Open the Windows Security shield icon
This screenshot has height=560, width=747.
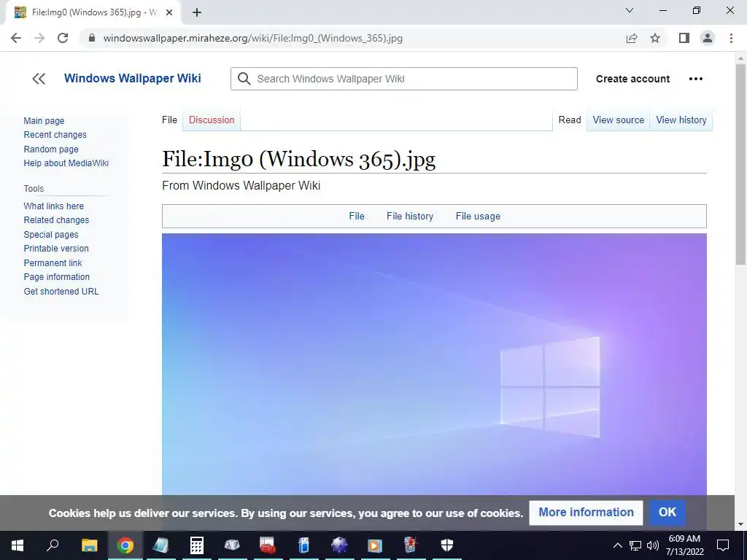(x=447, y=545)
